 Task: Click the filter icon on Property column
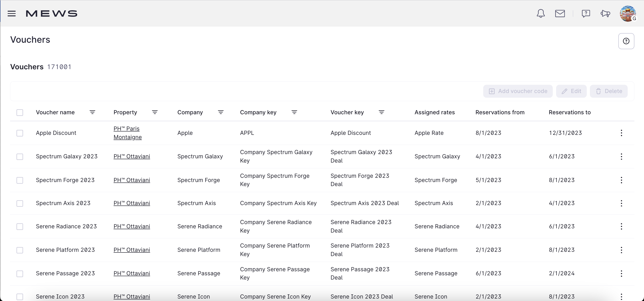coord(155,112)
